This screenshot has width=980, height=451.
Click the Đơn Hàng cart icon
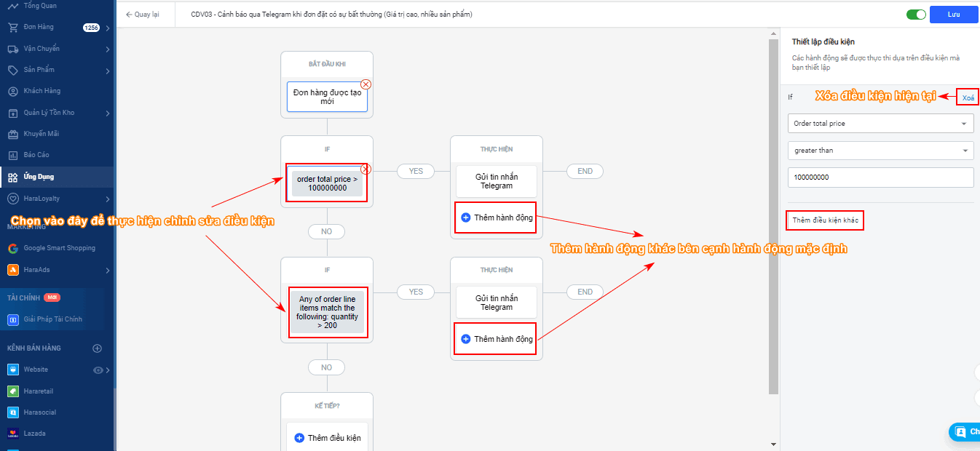13,28
